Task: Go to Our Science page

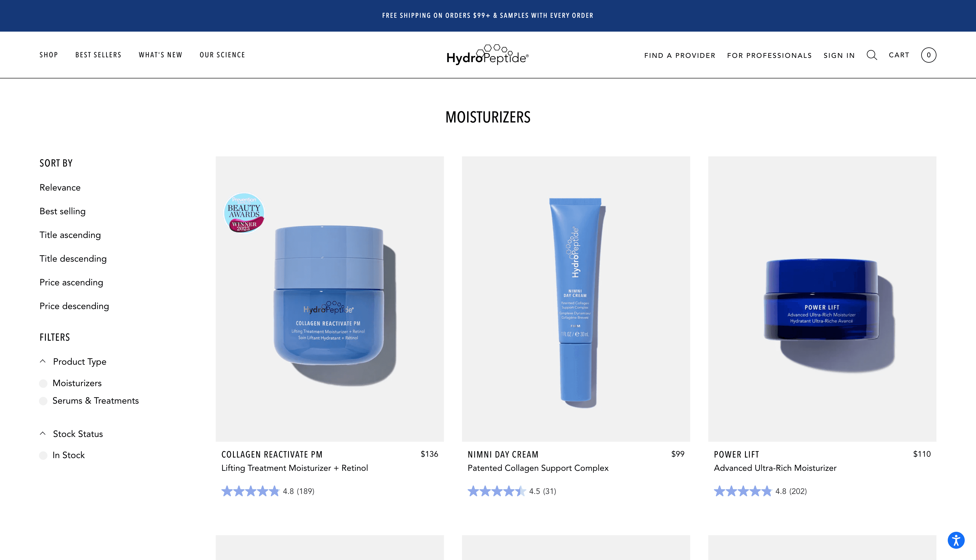Action: (222, 55)
